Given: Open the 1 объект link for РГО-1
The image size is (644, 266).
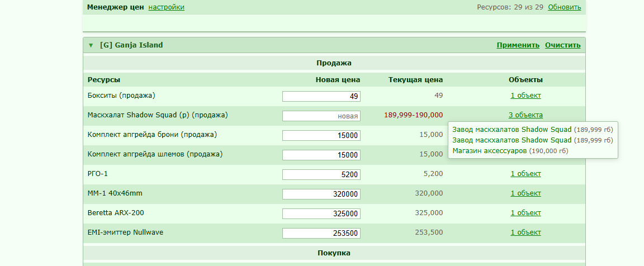Looking at the screenshot, I should click(525, 174).
